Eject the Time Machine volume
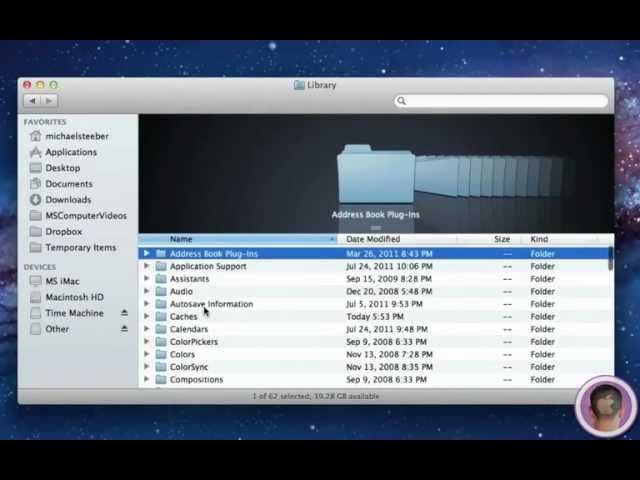Image resolution: width=640 pixels, height=480 pixels. coord(124,313)
